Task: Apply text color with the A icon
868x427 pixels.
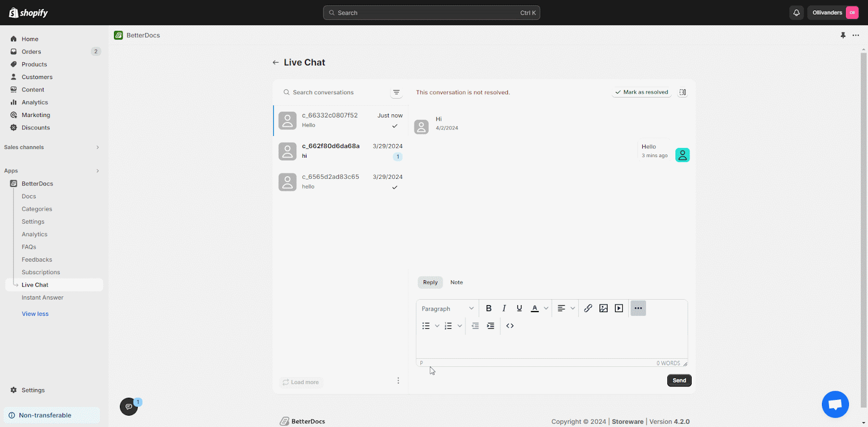Action: [534, 308]
